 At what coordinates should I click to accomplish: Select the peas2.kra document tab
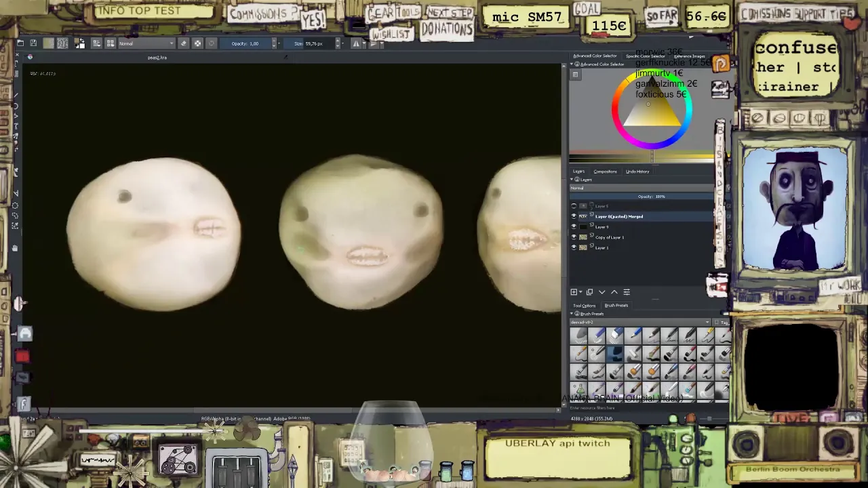pos(157,58)
